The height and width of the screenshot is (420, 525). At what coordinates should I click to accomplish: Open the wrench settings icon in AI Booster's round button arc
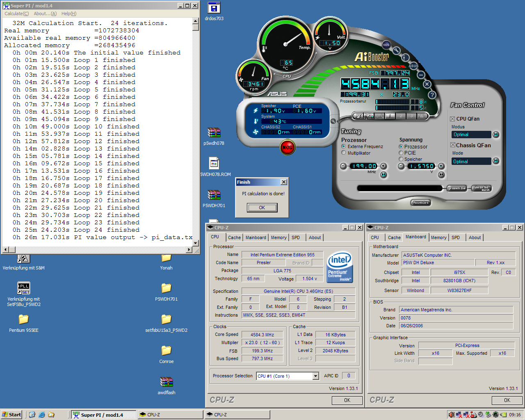397,51
